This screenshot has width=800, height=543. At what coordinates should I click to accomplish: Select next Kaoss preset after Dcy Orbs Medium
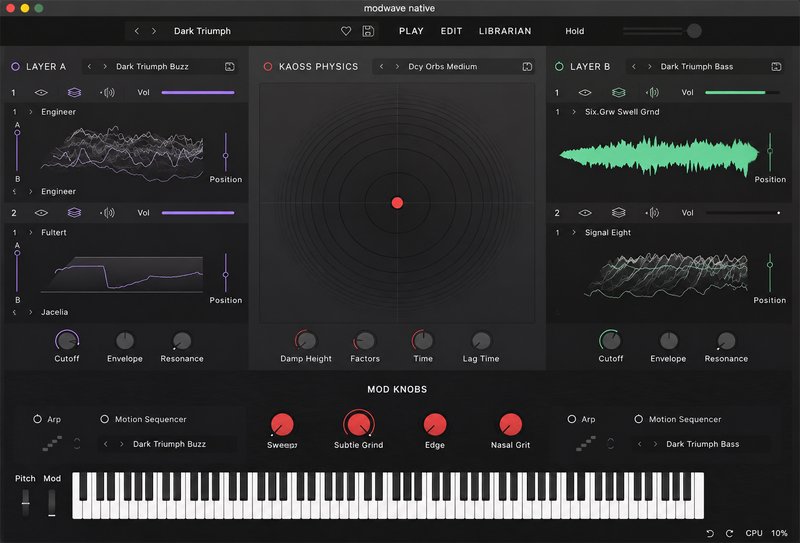point(397,66)
